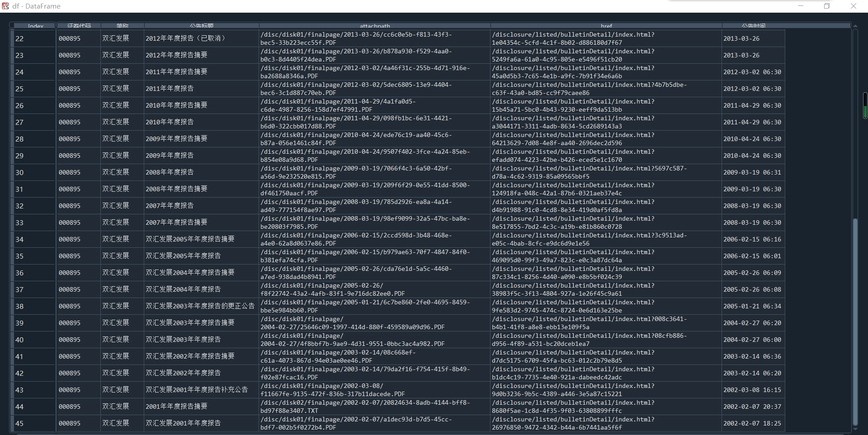
Task: Select cell 2012年年度报告摘要
Action: pyautogui.click(x=202, y=55)
